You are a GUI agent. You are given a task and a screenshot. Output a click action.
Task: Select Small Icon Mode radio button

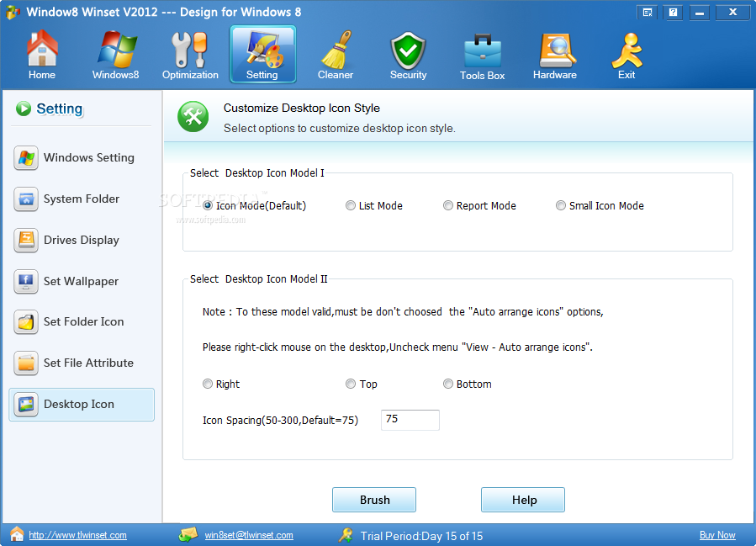(x=561, y=206)
